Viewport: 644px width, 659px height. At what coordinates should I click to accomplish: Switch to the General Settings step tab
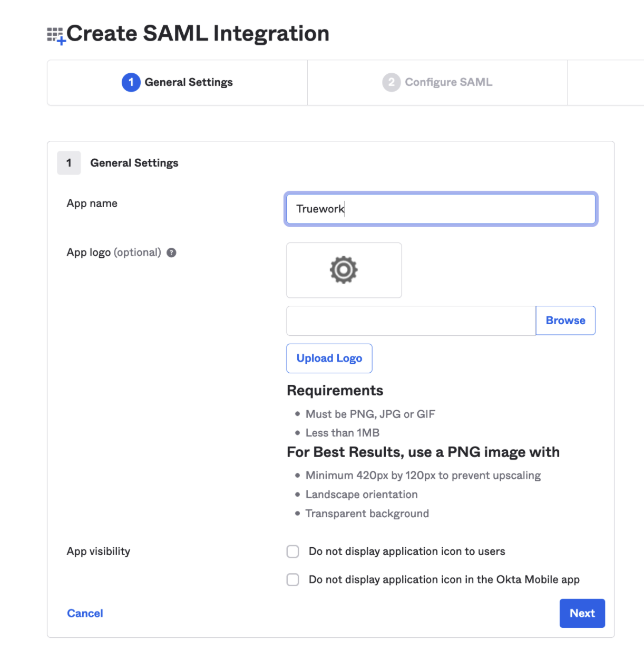tap(188, 82)
